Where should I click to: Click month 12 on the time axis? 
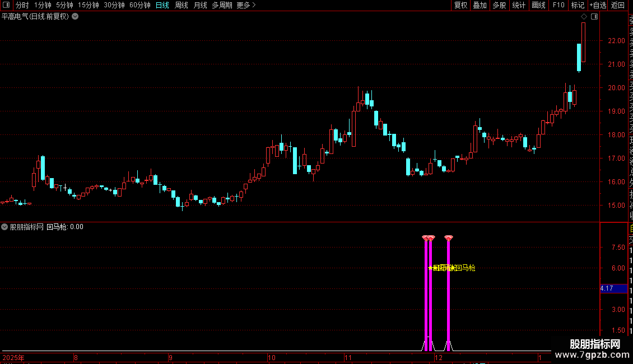[x=439, y=357]
